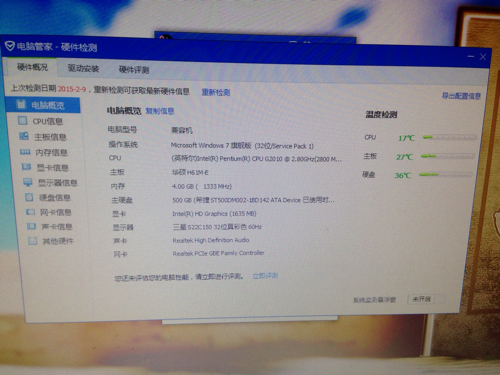Click the 系统监测悬浮窗 label

[x=374, y=300]
